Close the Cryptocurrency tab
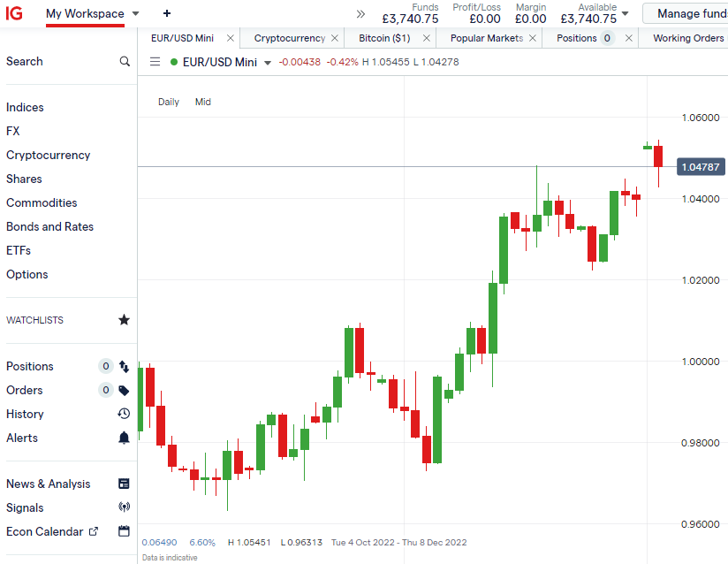Image resolution: width=728 pixels, height=564 pixels. click(x=335, y=38)
